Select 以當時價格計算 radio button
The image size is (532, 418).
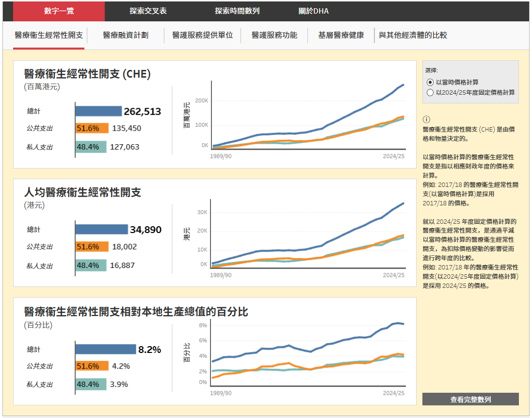pos(430,82)
